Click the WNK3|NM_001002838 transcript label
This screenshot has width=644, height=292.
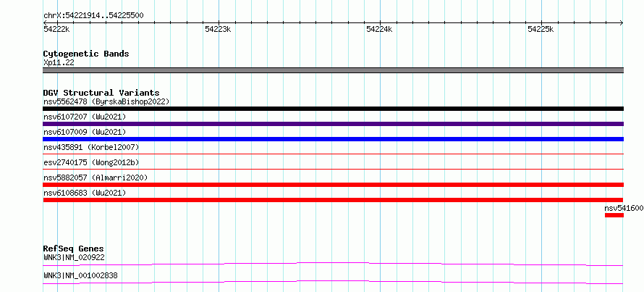click(x=80, y=275)
